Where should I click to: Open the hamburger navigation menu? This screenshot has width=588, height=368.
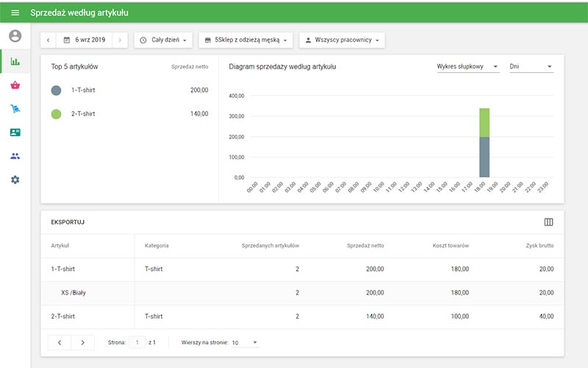click(x=15, y=13)
